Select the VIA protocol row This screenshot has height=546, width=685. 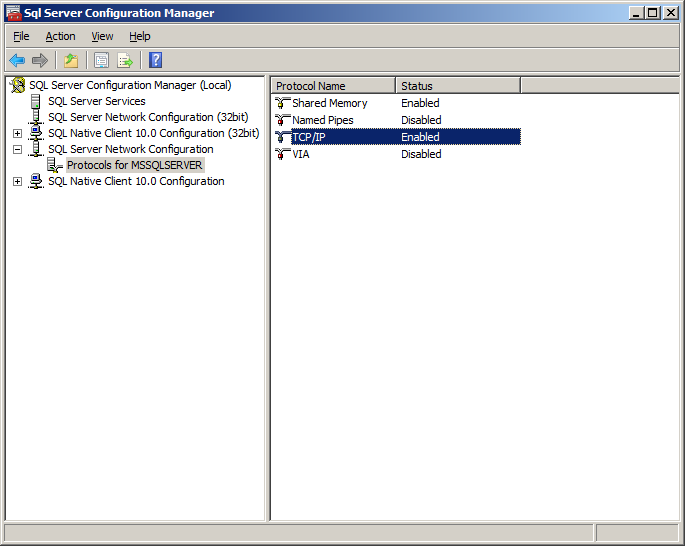point(398,154)
